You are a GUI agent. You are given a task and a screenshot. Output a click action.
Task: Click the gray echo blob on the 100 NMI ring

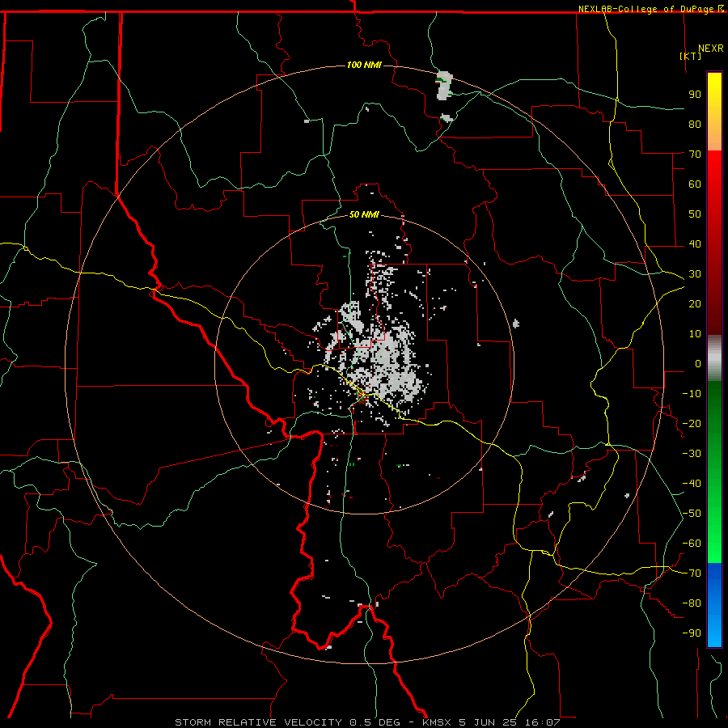(x=444, y=86)
